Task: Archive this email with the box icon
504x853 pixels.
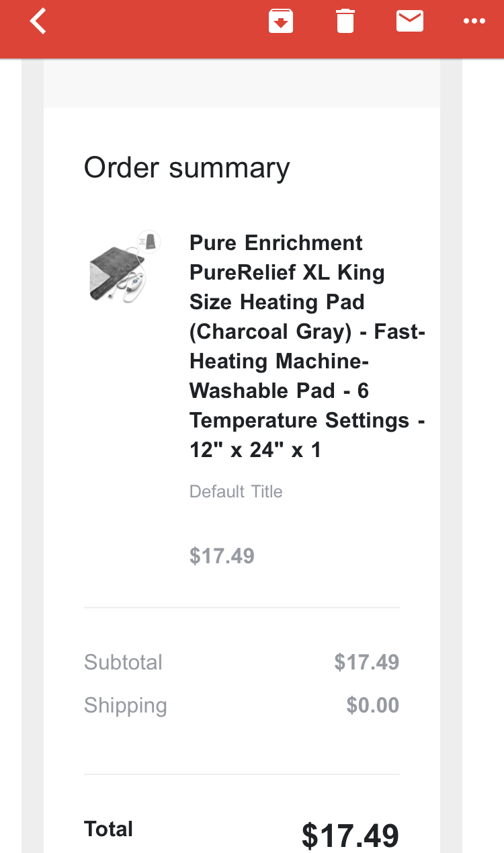Action: (x=281, y=22)
